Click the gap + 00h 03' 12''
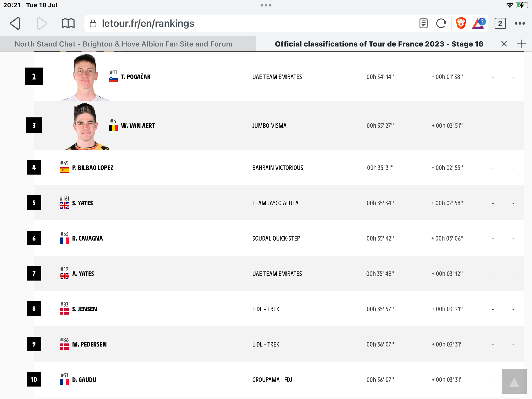The image size is (532, 399). [447, 274]
